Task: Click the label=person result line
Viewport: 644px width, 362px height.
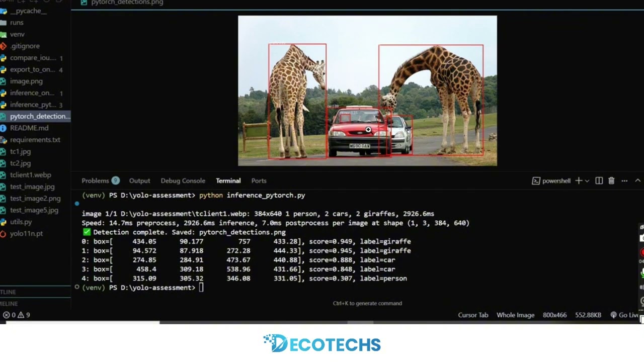Action: tap(244, 278)
